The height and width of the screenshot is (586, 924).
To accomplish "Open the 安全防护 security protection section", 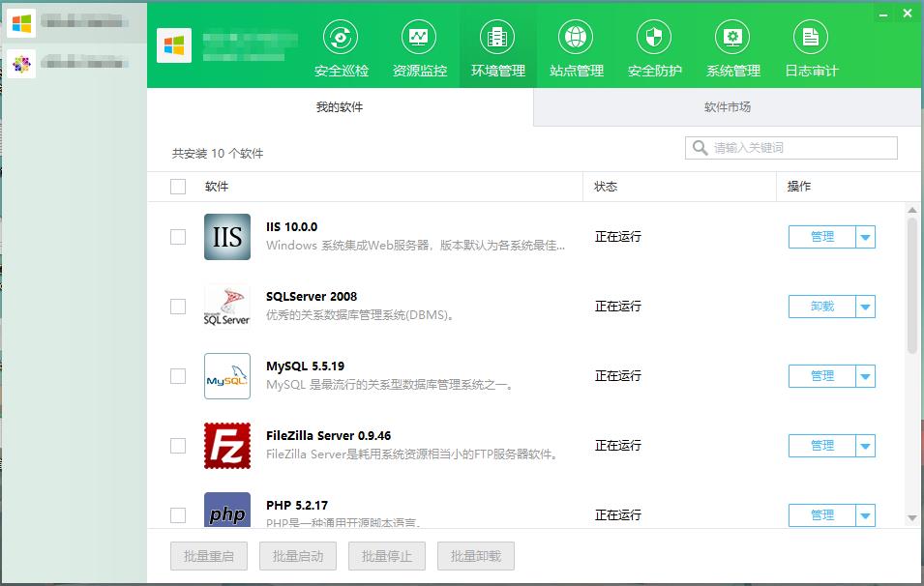I will coord(653,45).
